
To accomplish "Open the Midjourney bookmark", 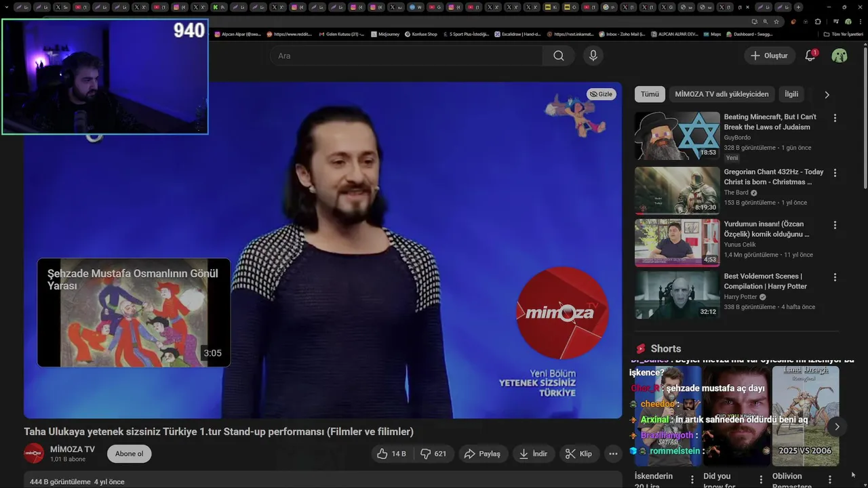I will 386,34.
